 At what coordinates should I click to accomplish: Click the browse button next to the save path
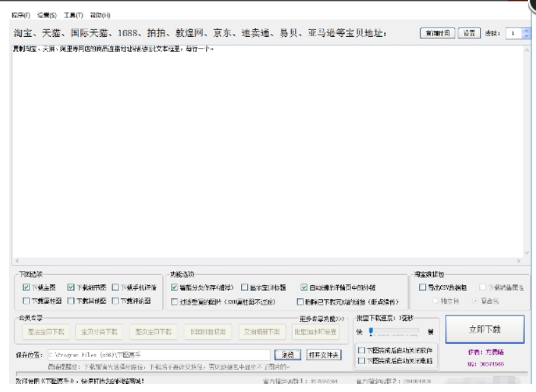[x=288, y=355]
